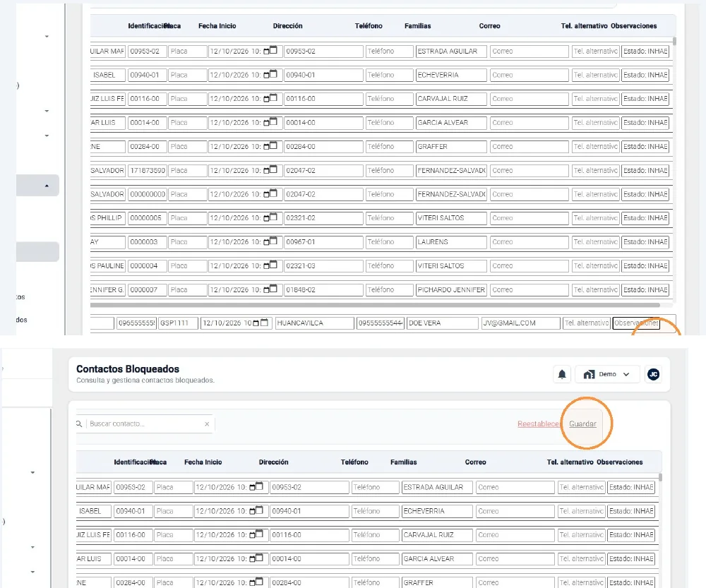706x588 pixels.
Task: Clear the Buscar contacto search with the X
Action: coord(207,424)
